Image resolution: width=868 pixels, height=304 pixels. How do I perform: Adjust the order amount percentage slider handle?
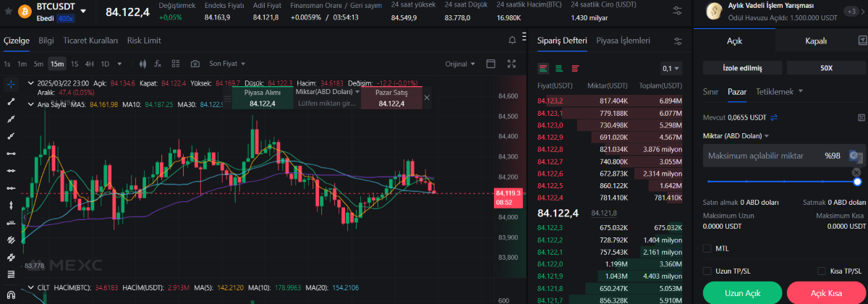tap(857, 181)
